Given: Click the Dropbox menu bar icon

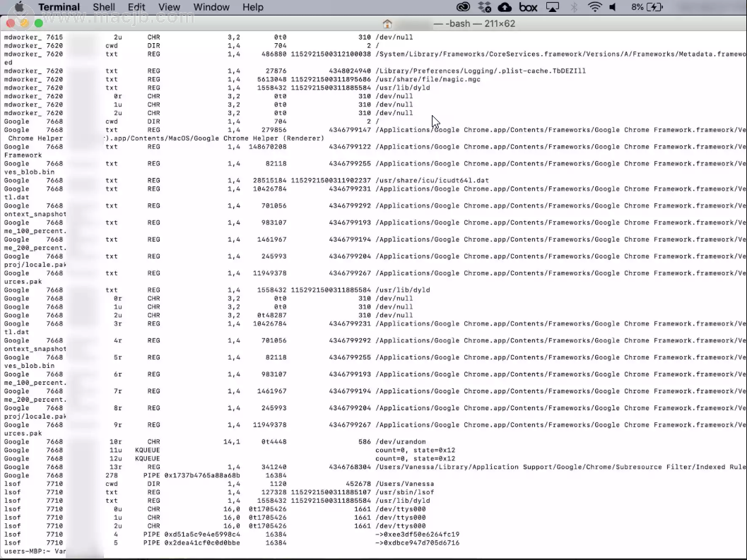Looking at the screenshot, I should pyautogui.click(x=485, y=7).
